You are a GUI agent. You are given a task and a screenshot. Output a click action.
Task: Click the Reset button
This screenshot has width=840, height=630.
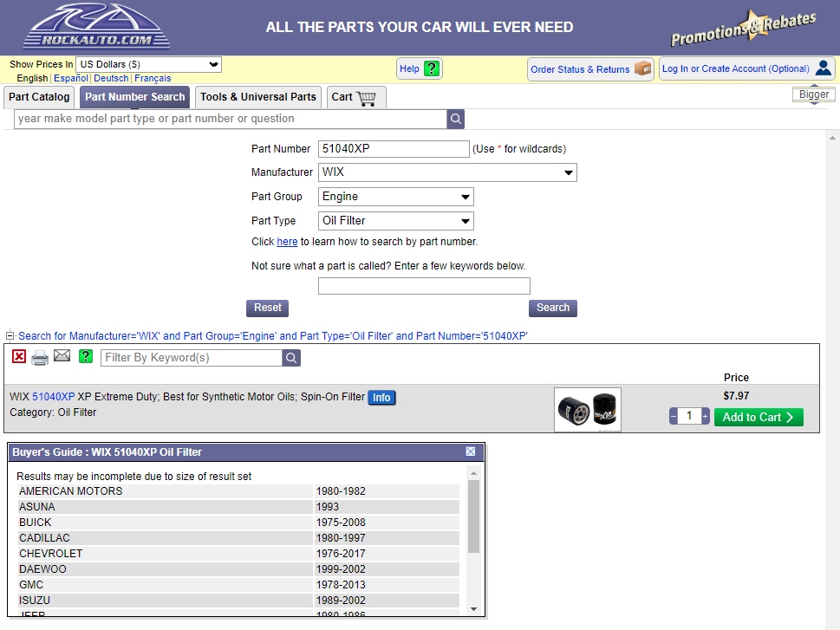267,308
